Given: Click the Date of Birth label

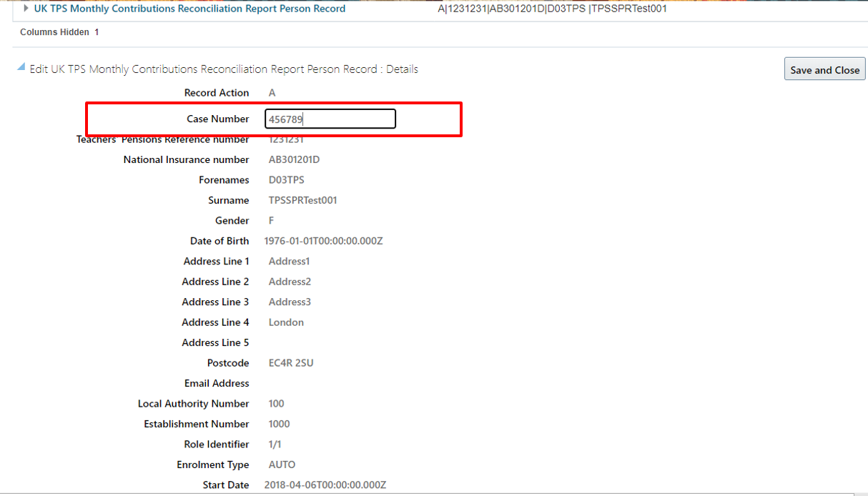Looking at the screenshot, I should coord(220,241).
